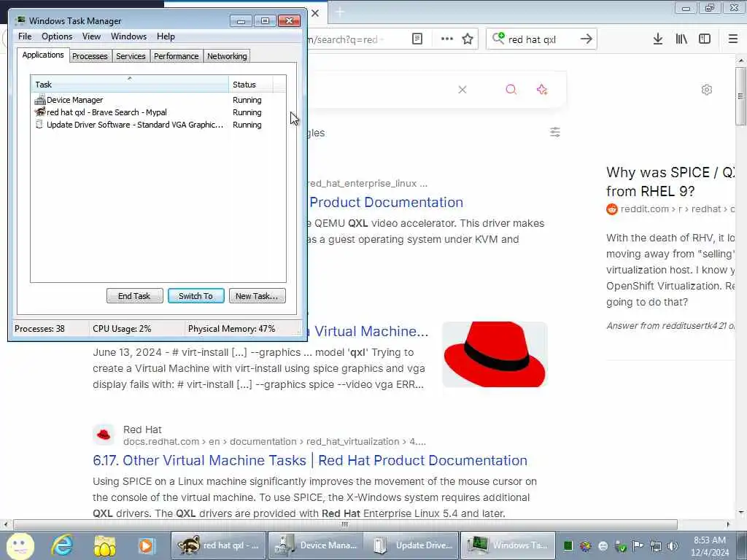Click the network tray icon
The image size is (747, 560).
[656, 546]
